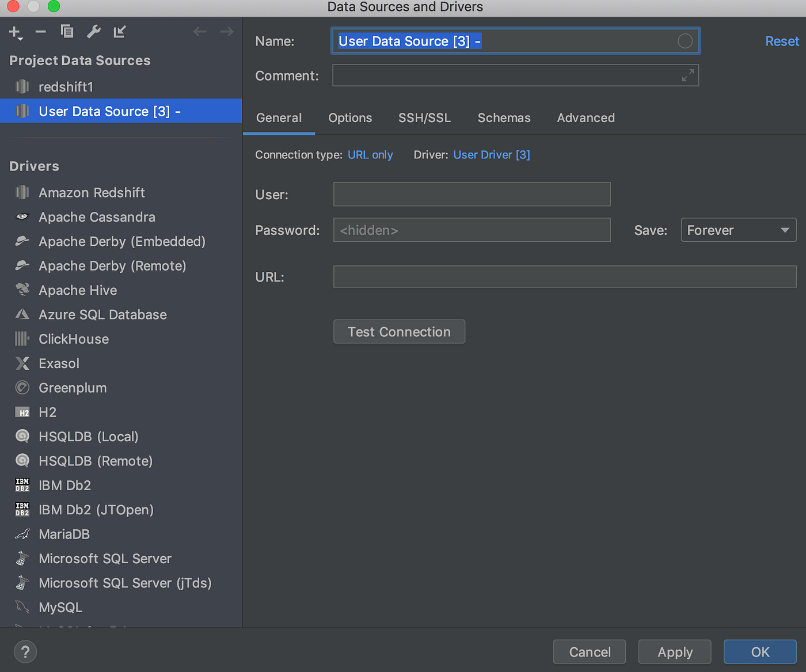Viewport: 806px width, 672px height.
Task: Open the Save duration dropdown showing Forever
Action: [x=739, y=230]
